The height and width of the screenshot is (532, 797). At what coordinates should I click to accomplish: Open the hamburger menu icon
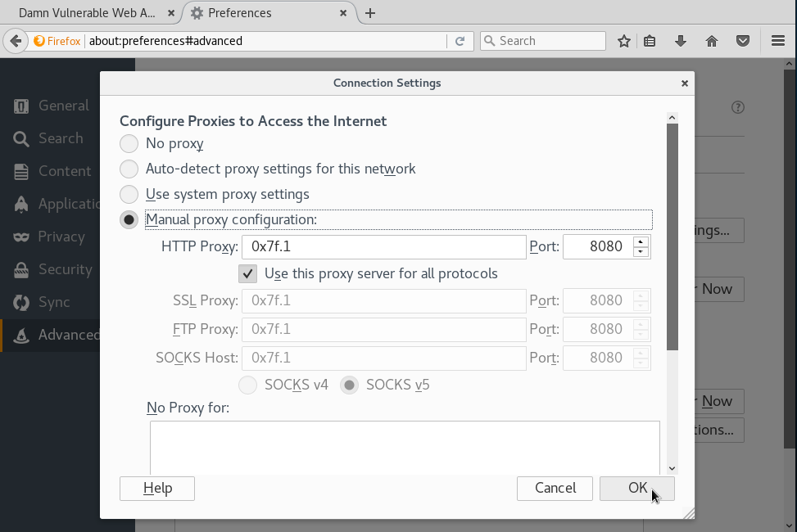pyautogui.click(x=778, y=41)
